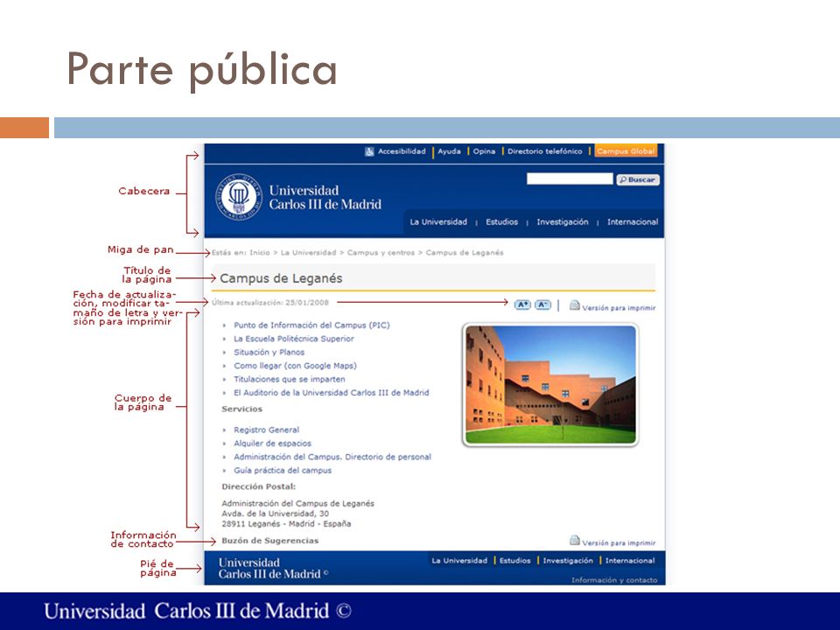Open Internacional menu in header
840x630 pixels.
[632, 221]
